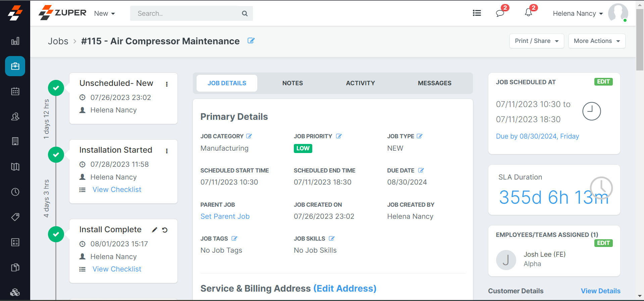This screenshot has width=644, height=301.
Task: Expand the More Actions dropdown
Action: (596, 41)
